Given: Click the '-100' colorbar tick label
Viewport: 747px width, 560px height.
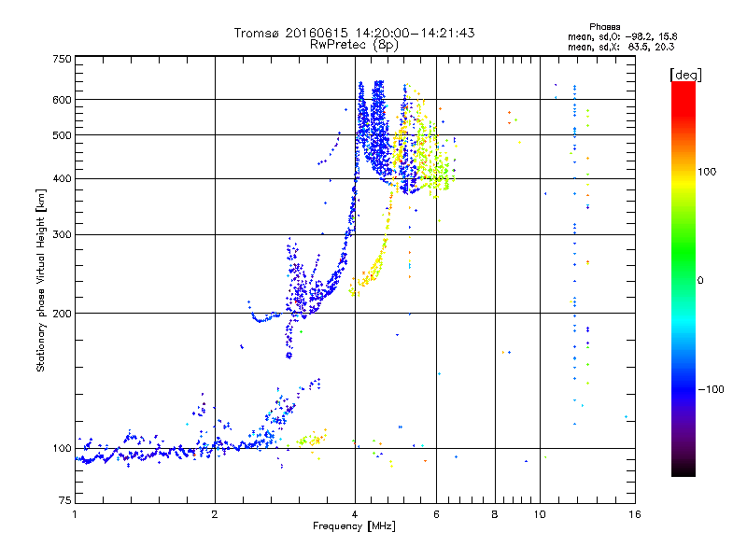Looking at the screenshot, I should tap(711, 389).
